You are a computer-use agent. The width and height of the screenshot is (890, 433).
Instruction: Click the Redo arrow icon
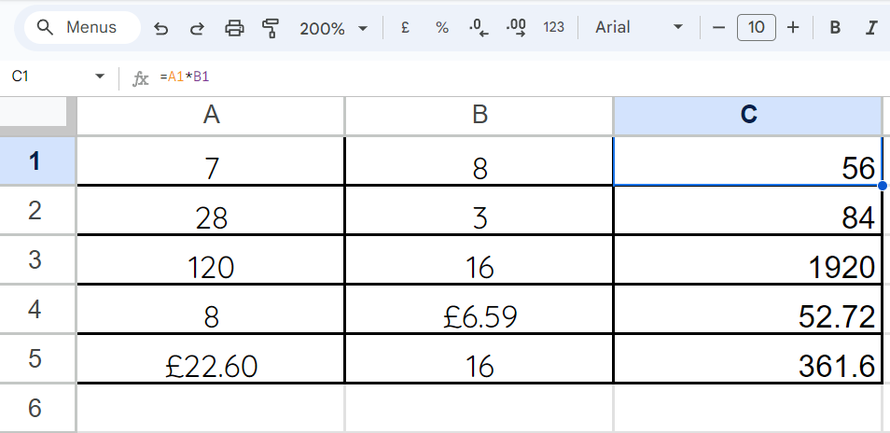pos(197,28)
